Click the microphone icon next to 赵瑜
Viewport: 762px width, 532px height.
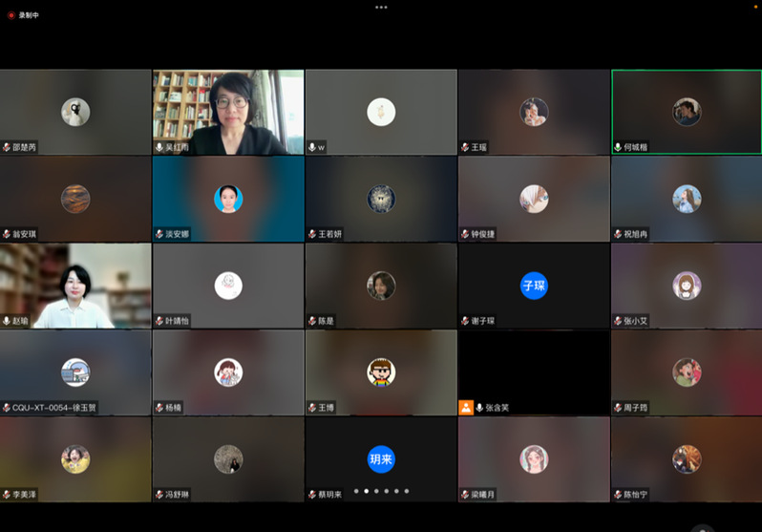coord(7,321)
